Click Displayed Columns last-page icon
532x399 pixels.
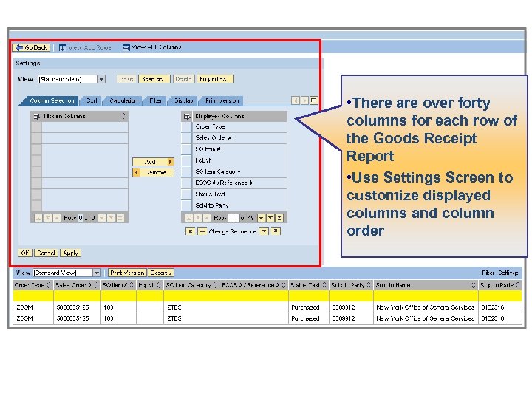[279, 218]
